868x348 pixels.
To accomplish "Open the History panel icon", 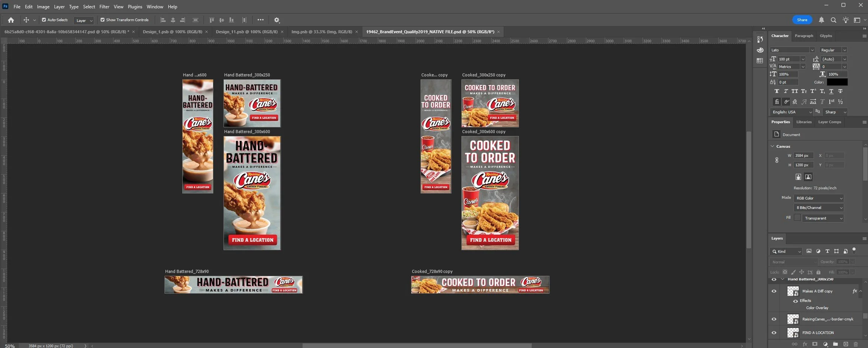I will [x=760, y=39].
